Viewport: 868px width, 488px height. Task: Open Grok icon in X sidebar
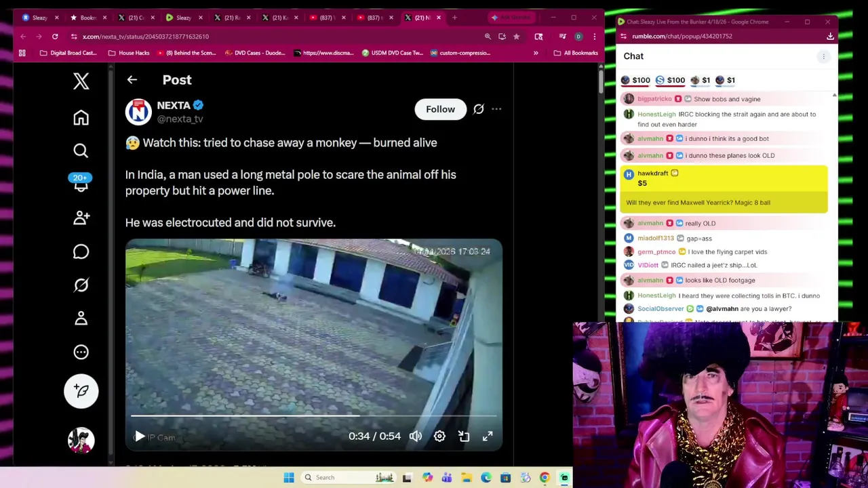coord(81,285)
